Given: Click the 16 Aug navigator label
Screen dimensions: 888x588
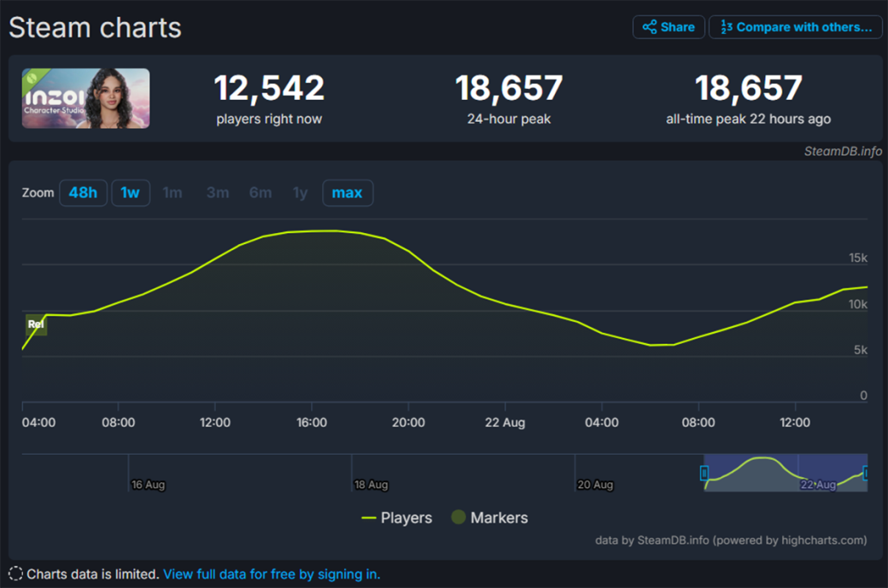Looking at the screenshot, I should coord(148,485).
